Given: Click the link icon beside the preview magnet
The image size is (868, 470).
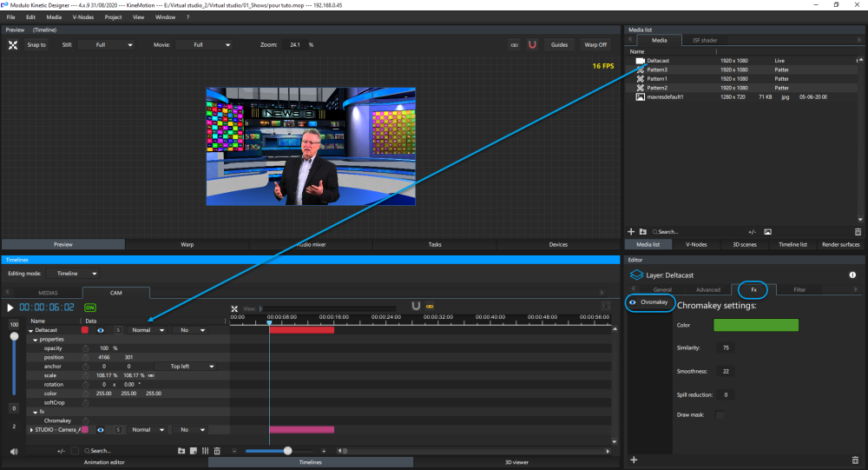Looking at the screenshot, I should click(514, 44).
